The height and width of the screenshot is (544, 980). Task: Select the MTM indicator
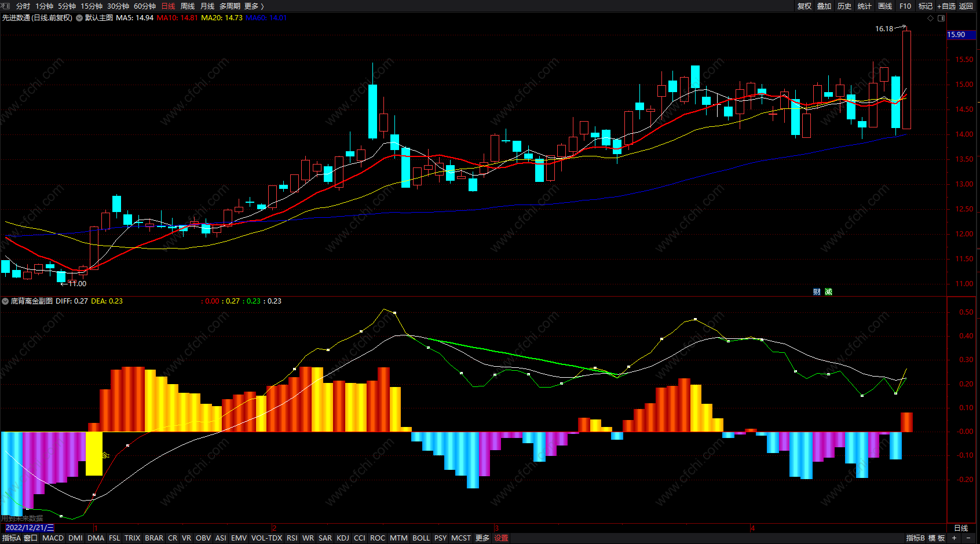point(398,538)
